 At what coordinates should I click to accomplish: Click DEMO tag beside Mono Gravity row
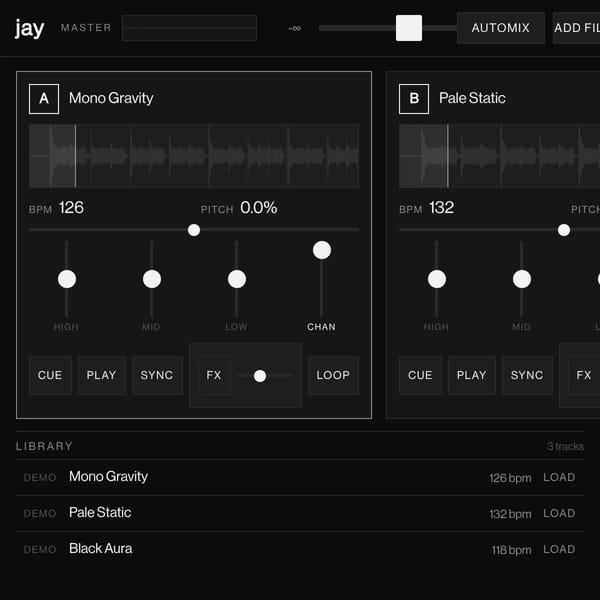point(40,478)
